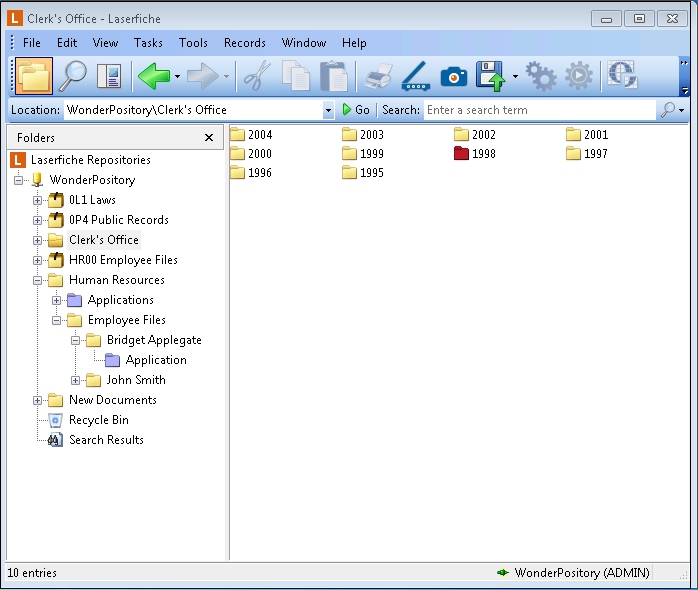Expand the HR00 Employee Files folder
This screenshot has width=698, height=590.
tap(37, 260)
